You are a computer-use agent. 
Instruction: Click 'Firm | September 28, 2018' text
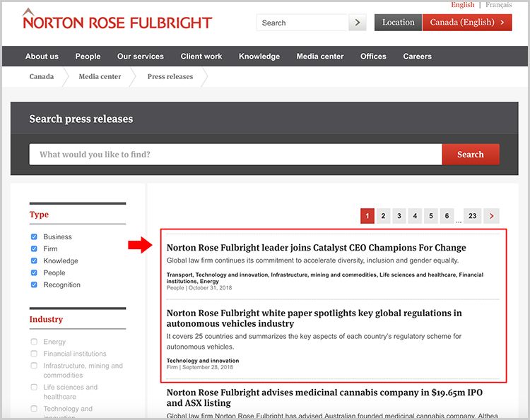199,367
